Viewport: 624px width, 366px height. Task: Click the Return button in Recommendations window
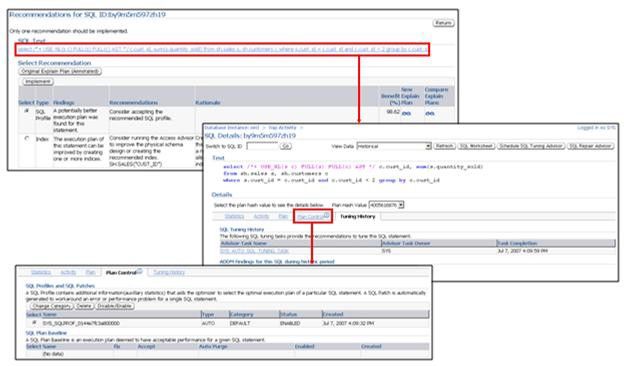[443, 23]
